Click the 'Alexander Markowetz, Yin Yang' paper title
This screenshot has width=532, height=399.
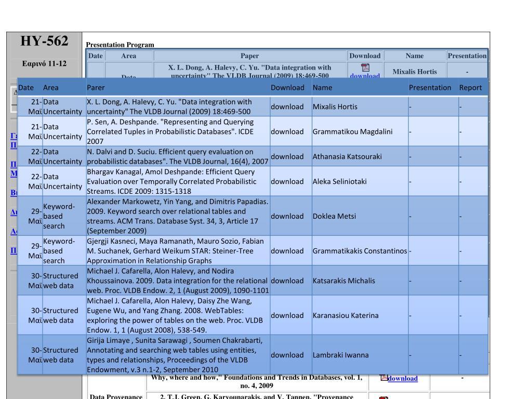point(178,216)
